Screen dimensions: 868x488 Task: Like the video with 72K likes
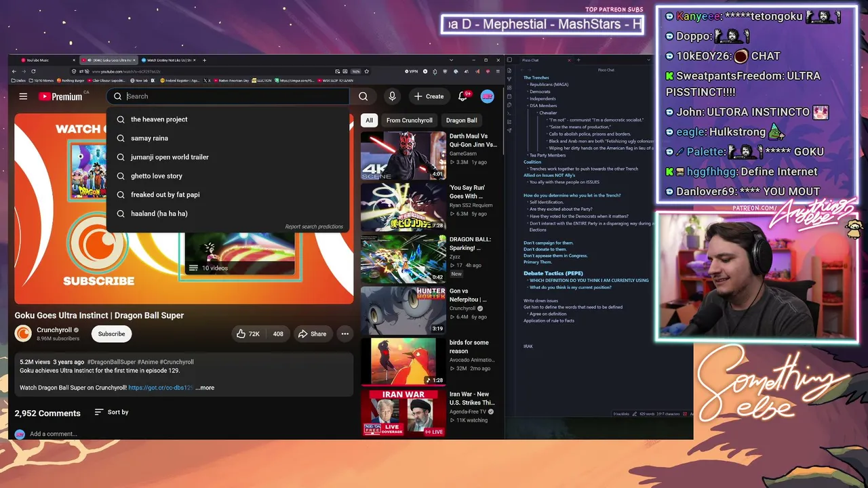pyautogui.click(x=248, y=333)
